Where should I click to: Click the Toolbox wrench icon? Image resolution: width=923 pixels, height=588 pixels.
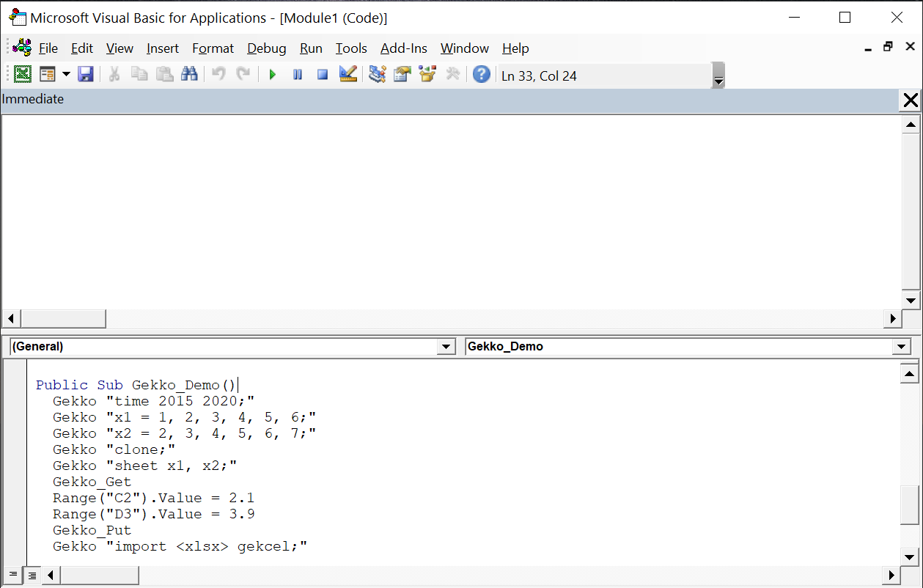tap(452, 74)
